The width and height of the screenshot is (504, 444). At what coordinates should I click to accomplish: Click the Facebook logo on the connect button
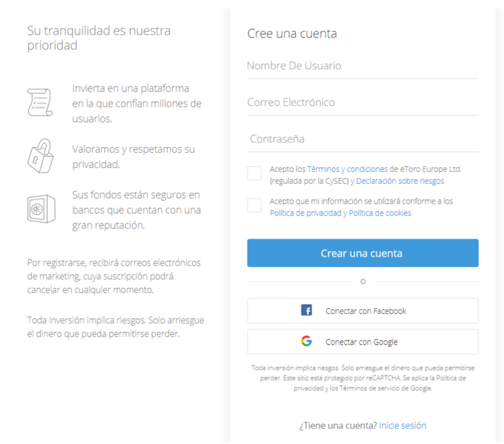[x=307, y=310]
